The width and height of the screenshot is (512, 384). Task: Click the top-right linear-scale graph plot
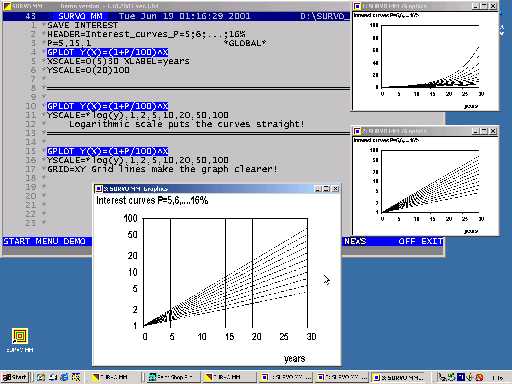(430, 56)
